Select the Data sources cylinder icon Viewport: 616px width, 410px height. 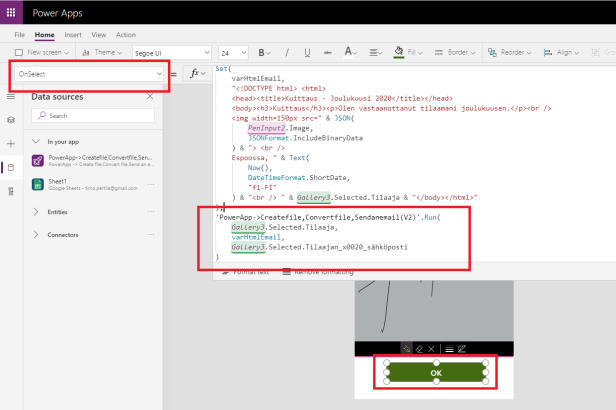[11, 168]
